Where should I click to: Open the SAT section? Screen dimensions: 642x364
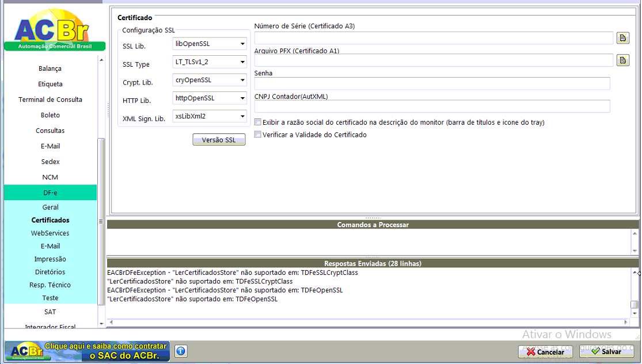pyautogui.click(x=50, y=312)
